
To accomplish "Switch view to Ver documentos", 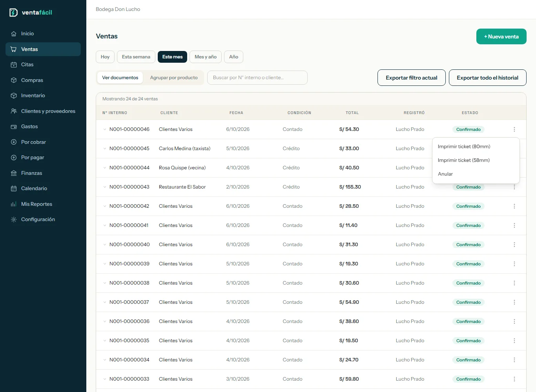I will [x=120, y=78].
